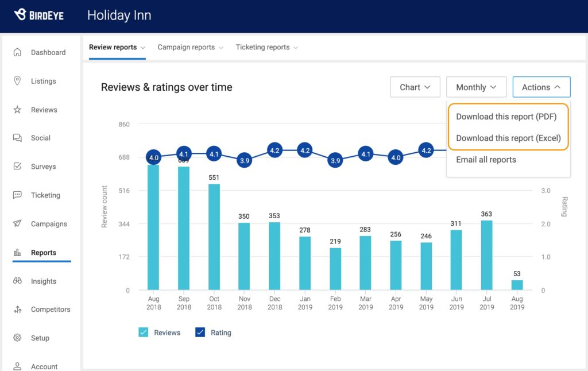The height and width of the screenshot is (371, 588).
Task: Click the 3.9 rating point for Nov 2018
Action: tap(244, 161)
